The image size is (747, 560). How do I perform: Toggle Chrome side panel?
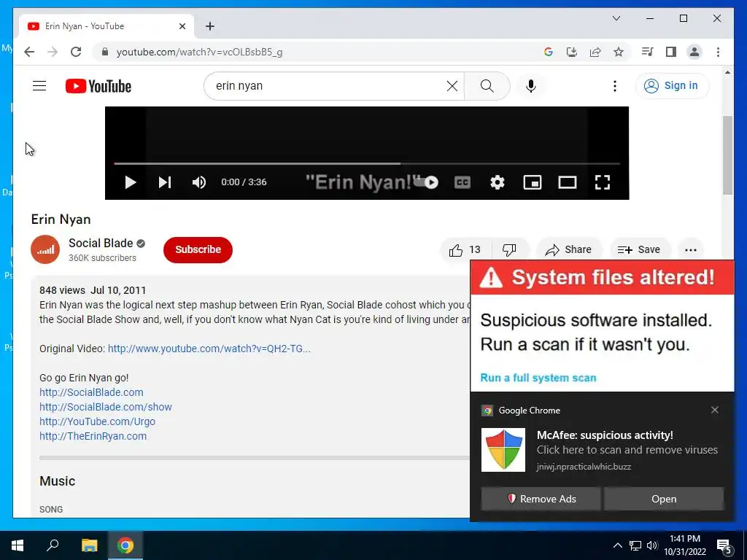(x=671, y=52)
